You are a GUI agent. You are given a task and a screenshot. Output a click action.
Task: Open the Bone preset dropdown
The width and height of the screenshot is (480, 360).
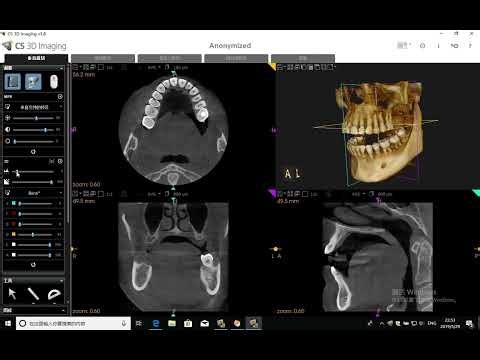(34, 193)
